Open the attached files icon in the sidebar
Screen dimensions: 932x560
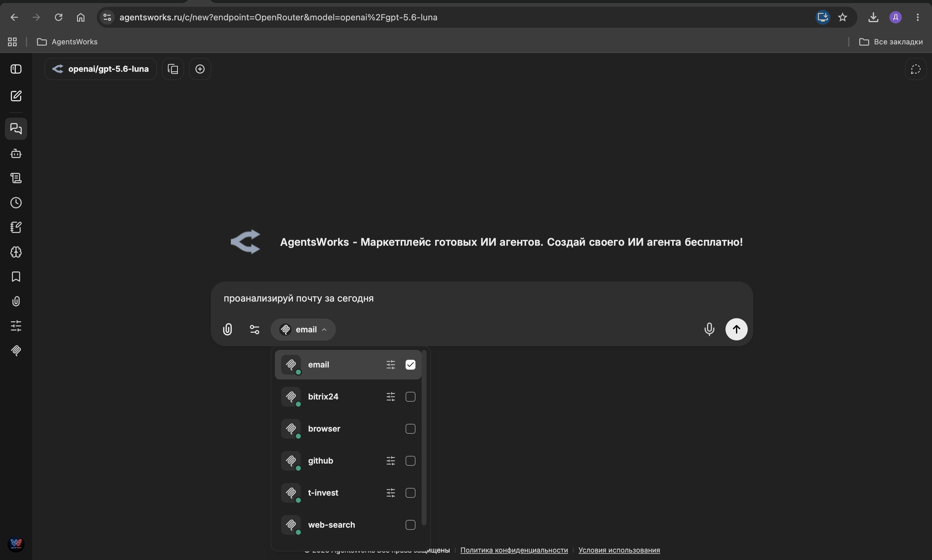(16, 301)
